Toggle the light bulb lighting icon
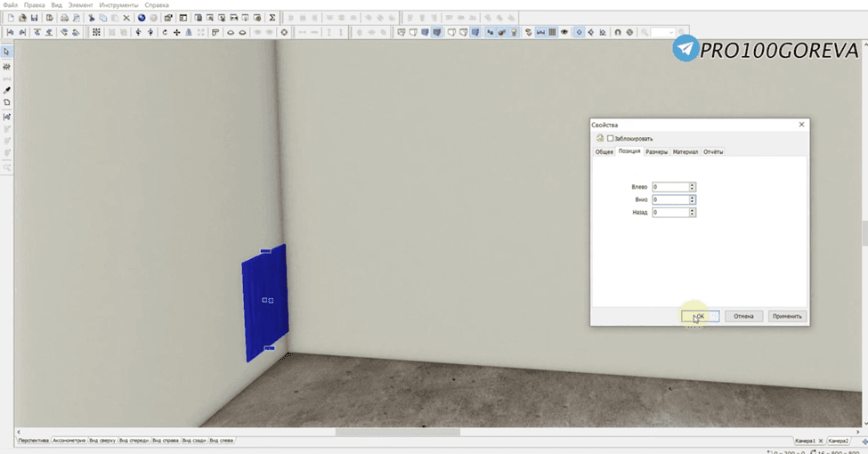Screen dimensions: 868x454 pos(514,32)
